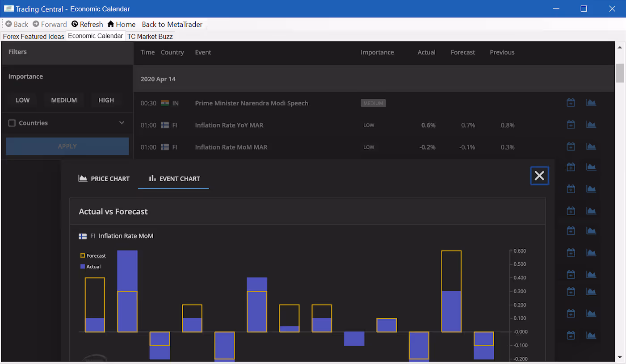Open the chart icon for Inflation Rate YoY MAR

[591, 124]
